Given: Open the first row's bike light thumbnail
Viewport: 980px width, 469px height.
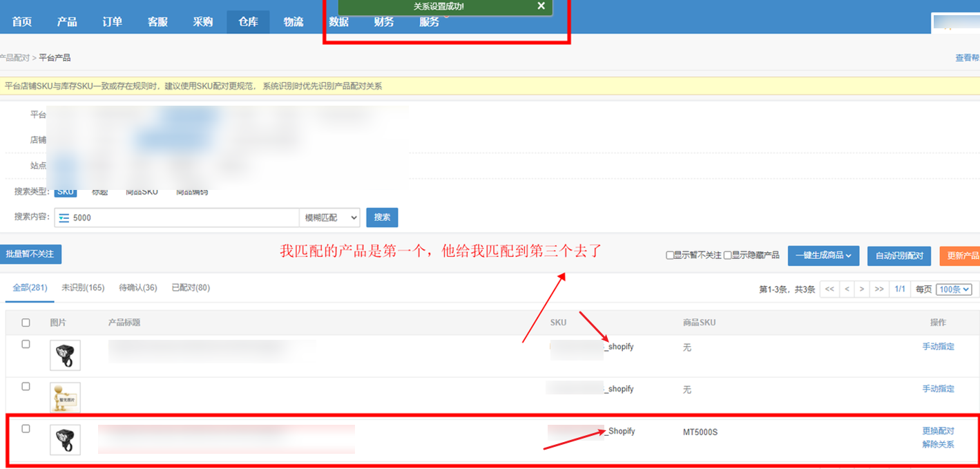Looking at the screenshot, I should (x=65, y=355).
